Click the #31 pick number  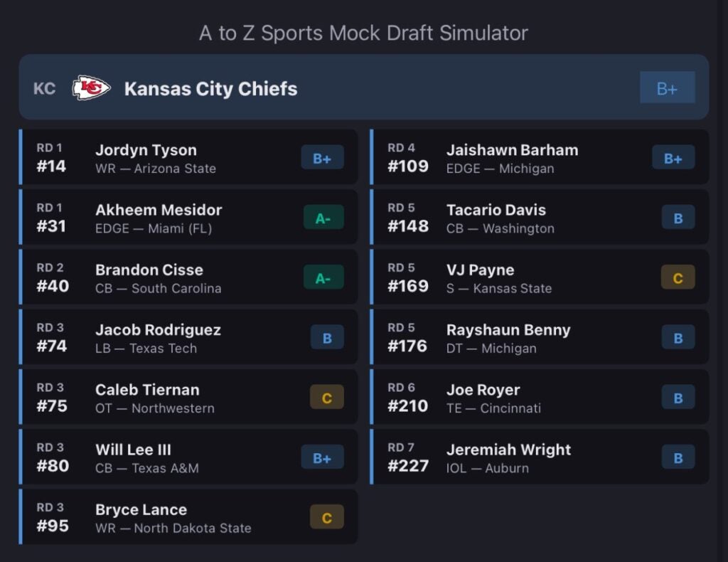[52, 226]
